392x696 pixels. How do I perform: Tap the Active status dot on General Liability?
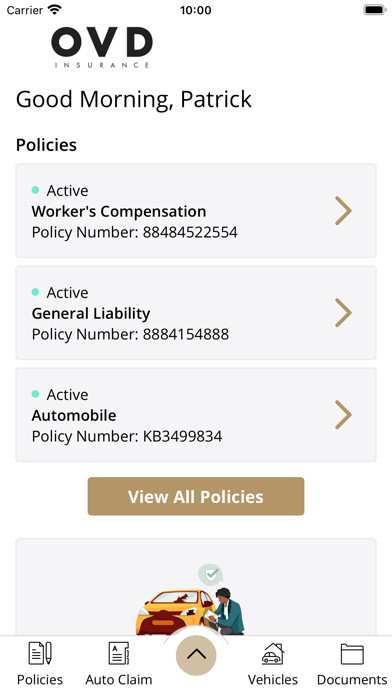point(36,292)
